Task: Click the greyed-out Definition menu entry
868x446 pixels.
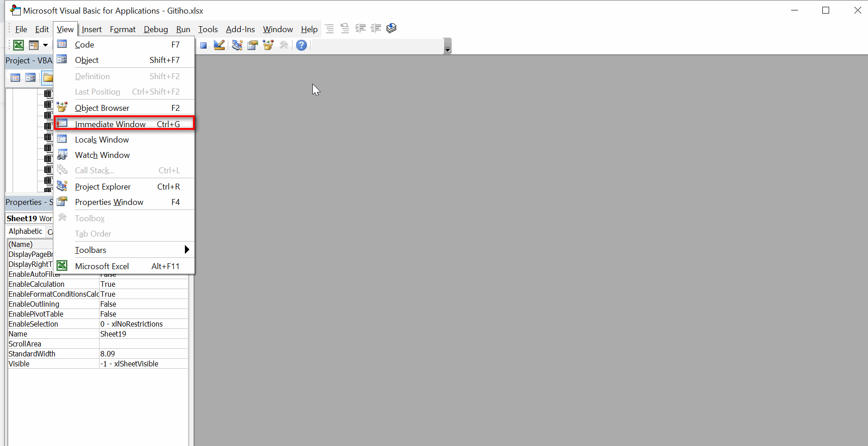Action: click(x=124, y=76)
